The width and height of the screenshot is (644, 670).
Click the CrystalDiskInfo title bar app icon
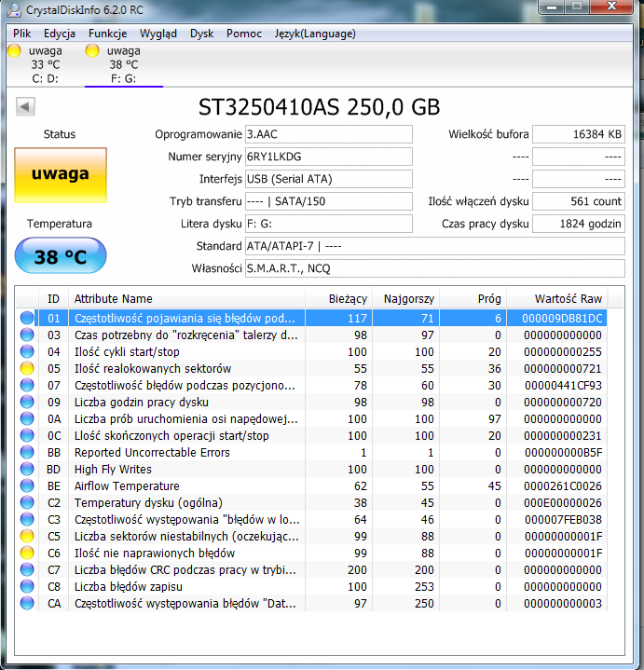click(14, 10)
